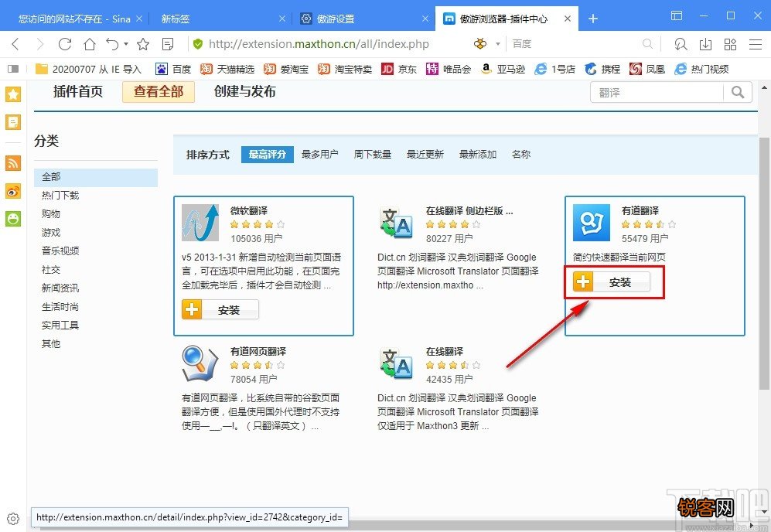
Task: Go to 插件首页 tab
Action: coord(77,91)
